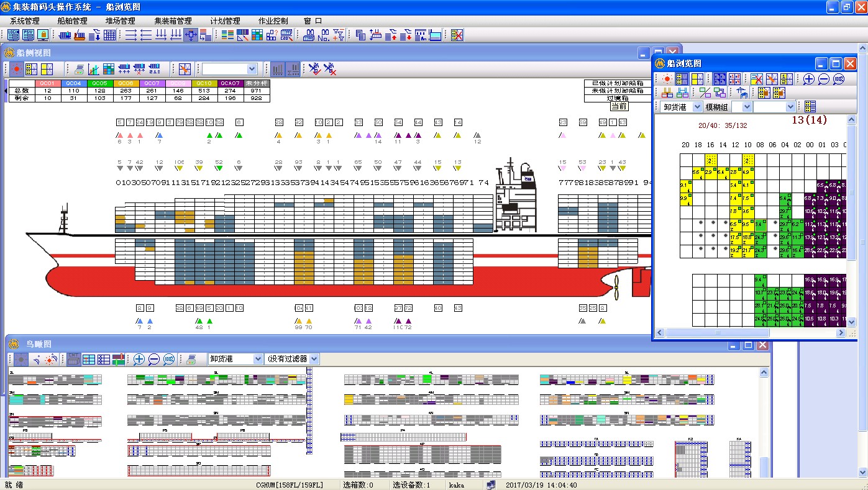Click zoom in magnifier in 鸟瞰图 toolbar
The height and width of the screenshot is (490, 868).
point(139,359)
